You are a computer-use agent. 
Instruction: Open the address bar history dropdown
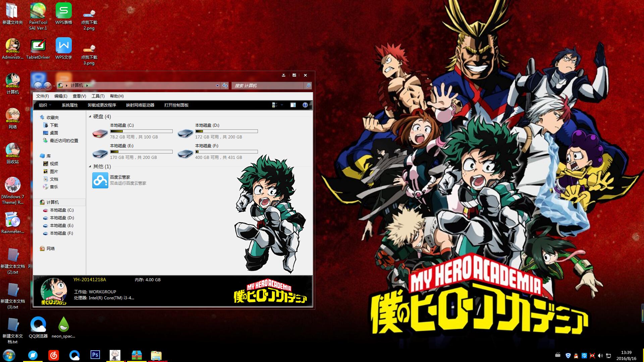pyautogui.click(x=217, y=86)
